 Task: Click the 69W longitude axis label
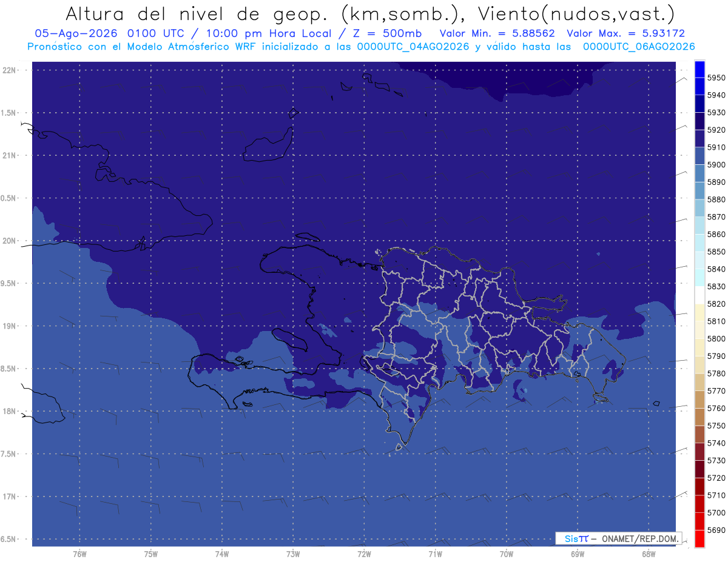(578, 554)
